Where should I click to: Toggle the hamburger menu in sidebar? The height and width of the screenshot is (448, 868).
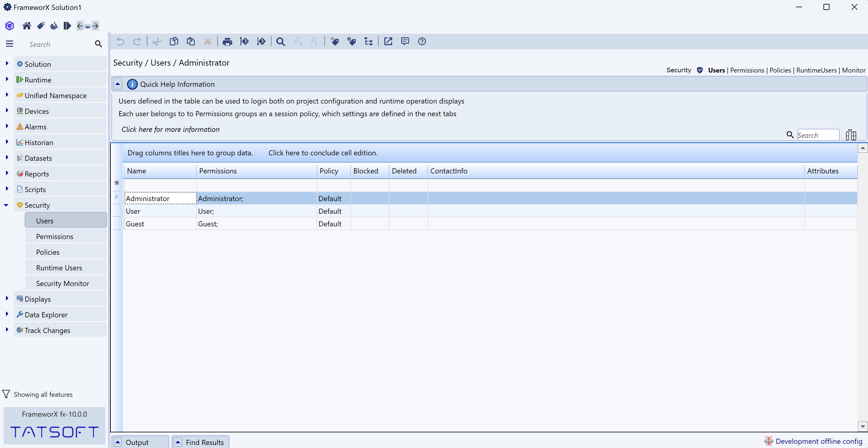point(9,44)
